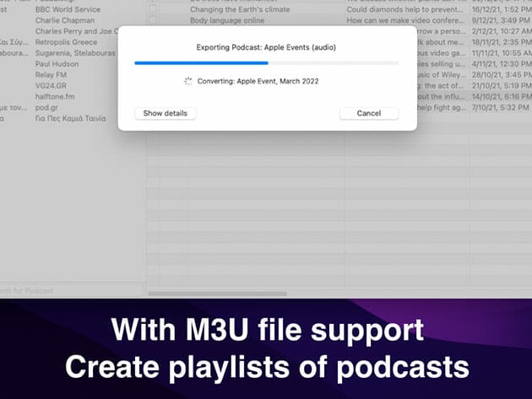The image size is (532, 399).
Task: Open halftone.fm in the podcast list
Action: pos(55,96)
